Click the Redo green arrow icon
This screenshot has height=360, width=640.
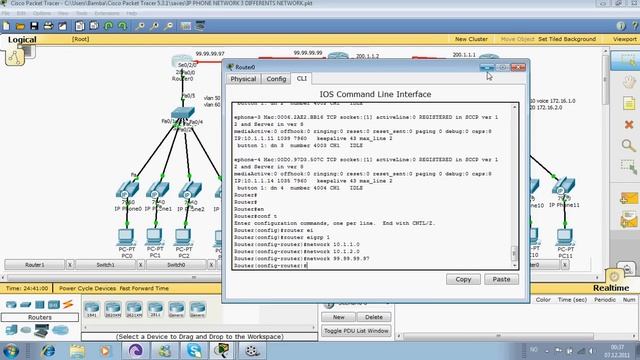click(122, 27)
